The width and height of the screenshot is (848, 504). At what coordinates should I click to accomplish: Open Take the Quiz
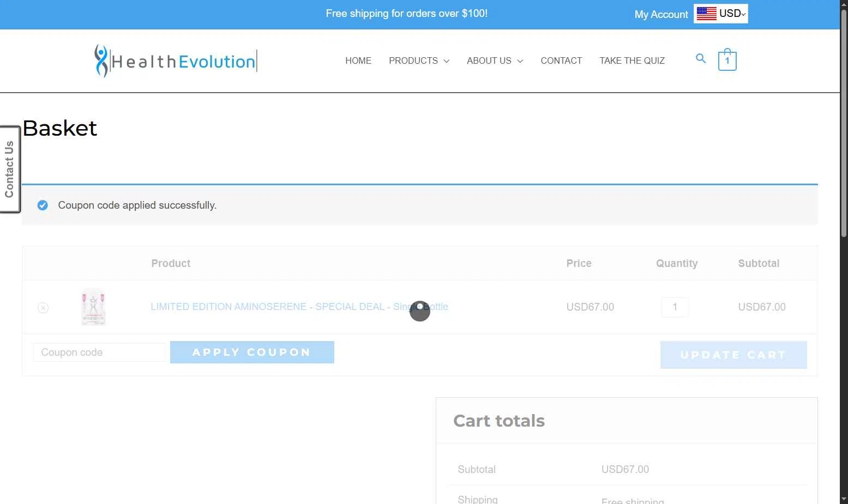point(632,60)
